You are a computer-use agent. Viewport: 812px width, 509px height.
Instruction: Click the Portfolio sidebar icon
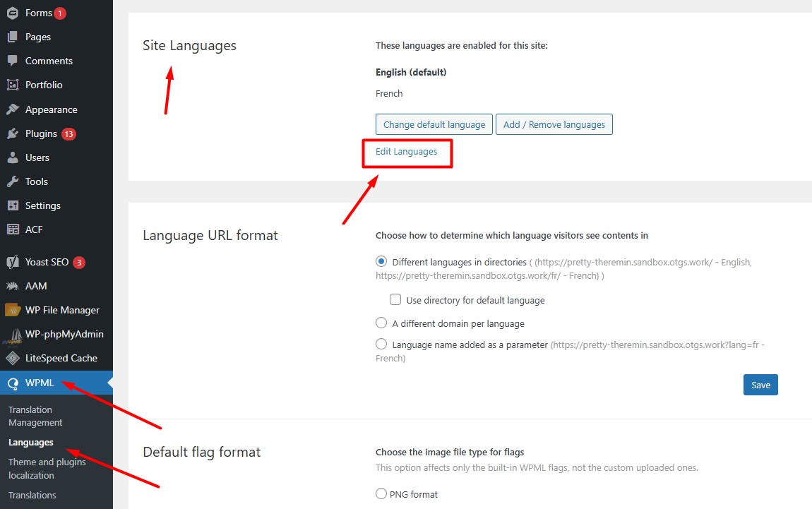tap(13, 85)
